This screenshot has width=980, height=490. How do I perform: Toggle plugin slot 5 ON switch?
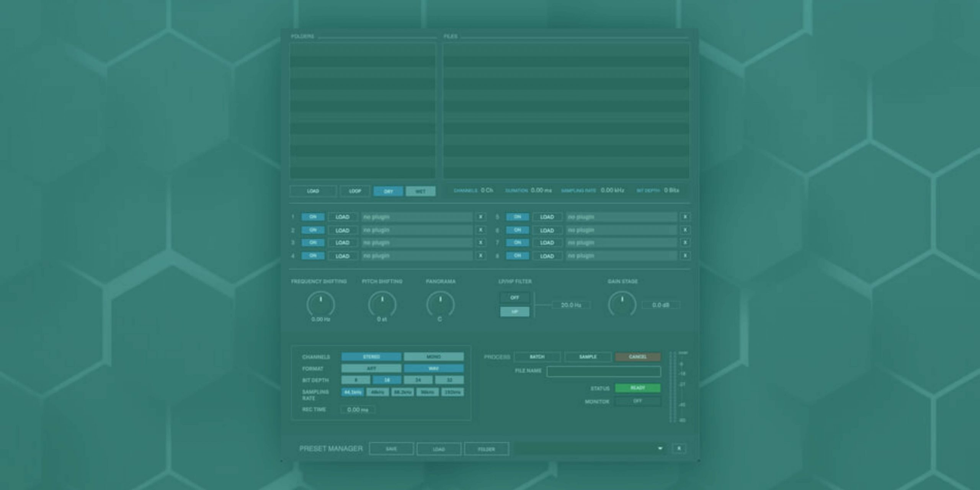518,217
